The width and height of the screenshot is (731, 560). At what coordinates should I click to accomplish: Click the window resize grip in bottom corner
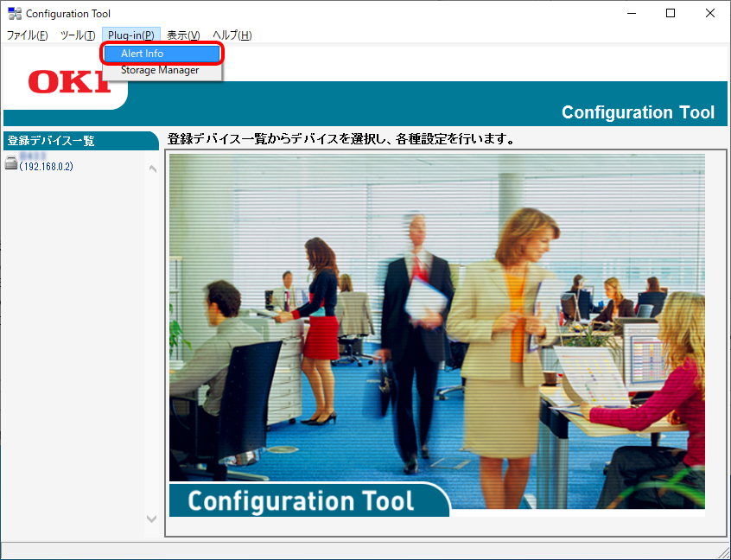click(722, 551)
